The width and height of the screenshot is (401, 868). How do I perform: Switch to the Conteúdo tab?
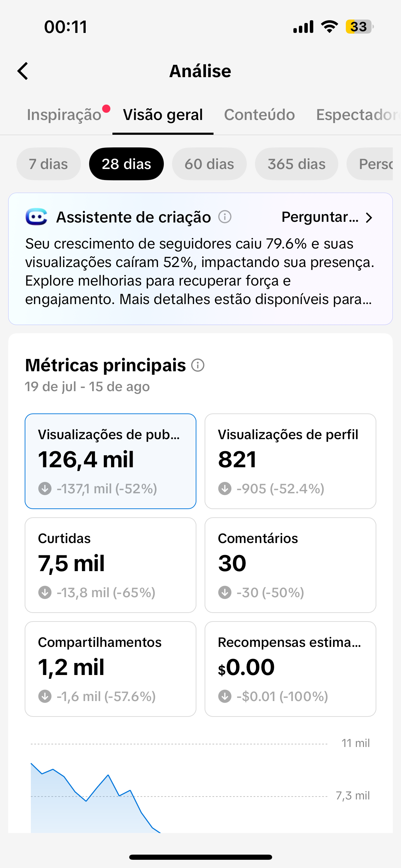(259, 115)
